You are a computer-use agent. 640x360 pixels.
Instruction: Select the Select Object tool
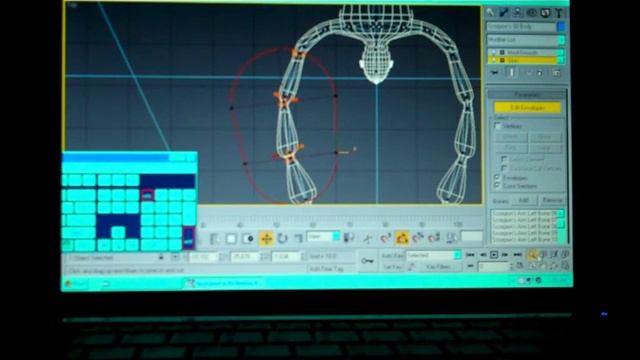coord(215,239)
